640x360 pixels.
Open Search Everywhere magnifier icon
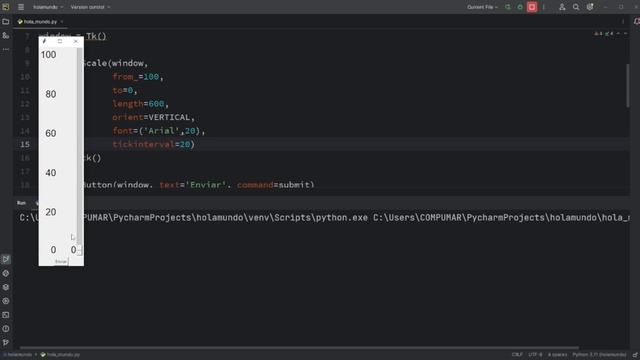pyautogui.click(x=576, y=7)
